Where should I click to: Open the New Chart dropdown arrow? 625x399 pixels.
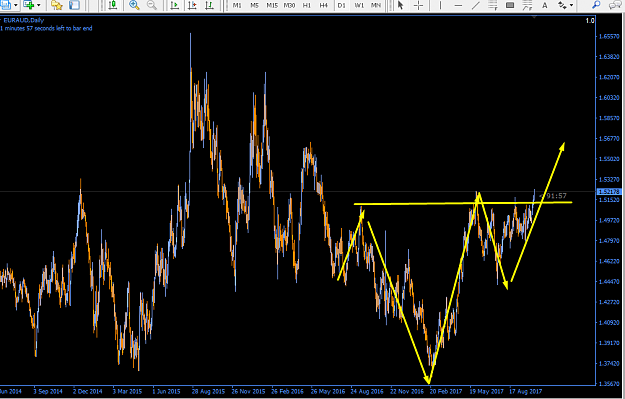click(16, 5)
